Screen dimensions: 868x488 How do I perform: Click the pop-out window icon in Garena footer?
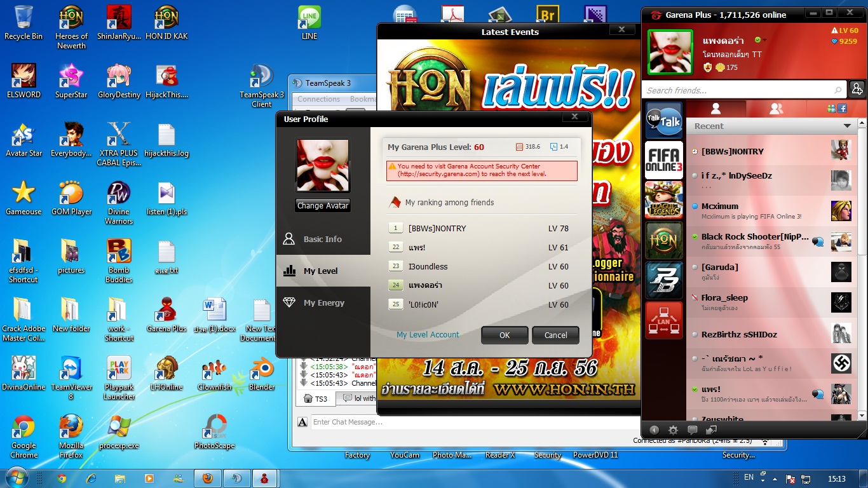[x=711, y=430]
